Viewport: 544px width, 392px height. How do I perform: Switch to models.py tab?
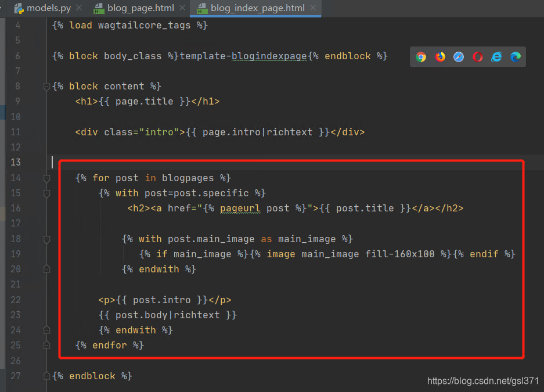[49, 8]
